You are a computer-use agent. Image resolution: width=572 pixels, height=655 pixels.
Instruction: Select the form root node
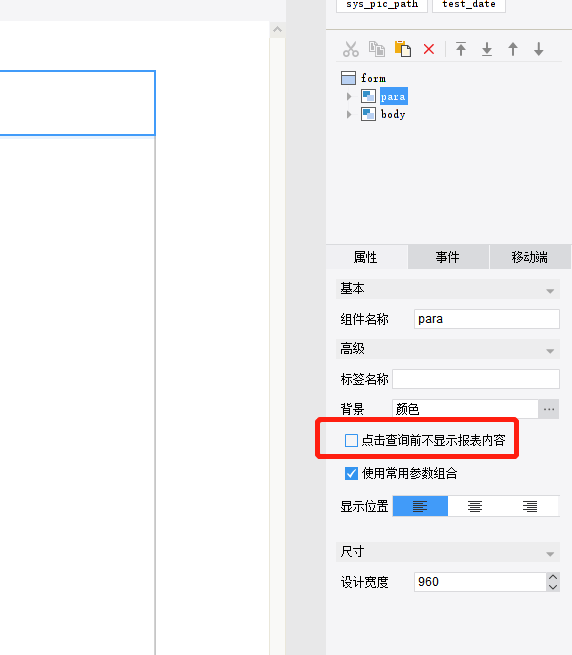374,78
